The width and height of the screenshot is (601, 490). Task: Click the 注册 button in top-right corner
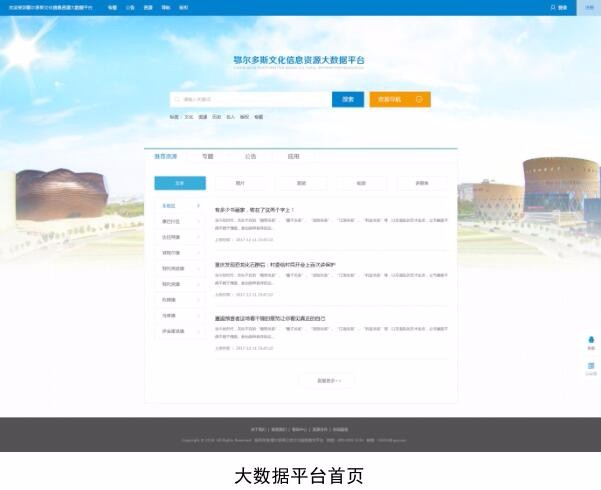click(x=588, y=7)
